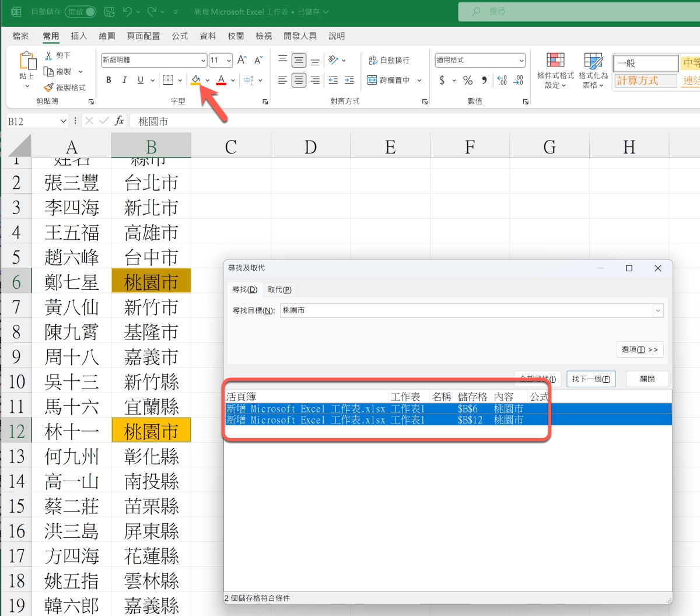This screenshot has height=616, width=700.
Task: Open the Insert (插入) ribbon tab
Action: click(79, 36)
